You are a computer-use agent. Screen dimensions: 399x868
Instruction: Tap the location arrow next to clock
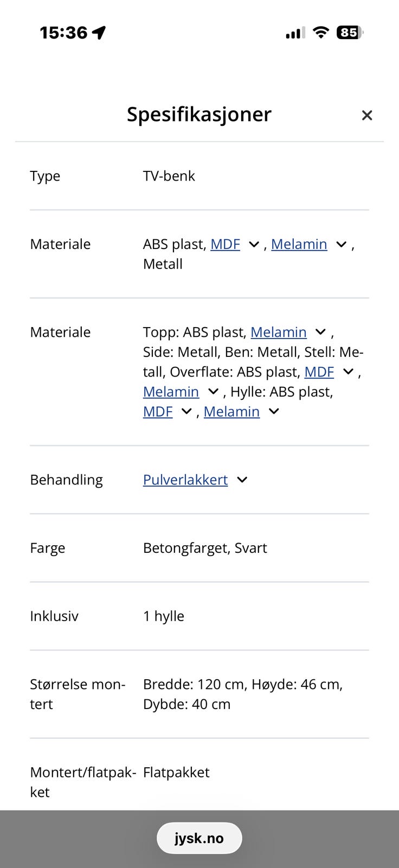point(98,32)
